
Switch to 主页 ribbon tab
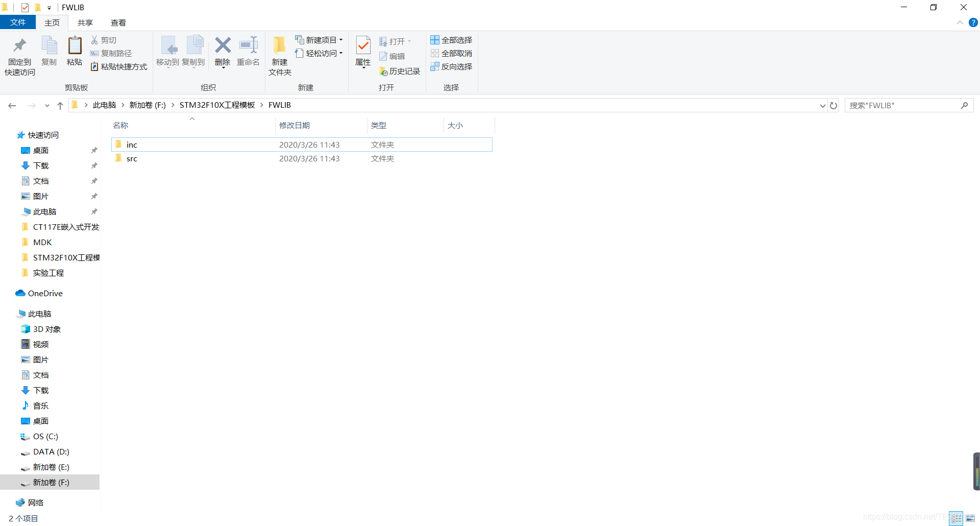tap(52, 22)
